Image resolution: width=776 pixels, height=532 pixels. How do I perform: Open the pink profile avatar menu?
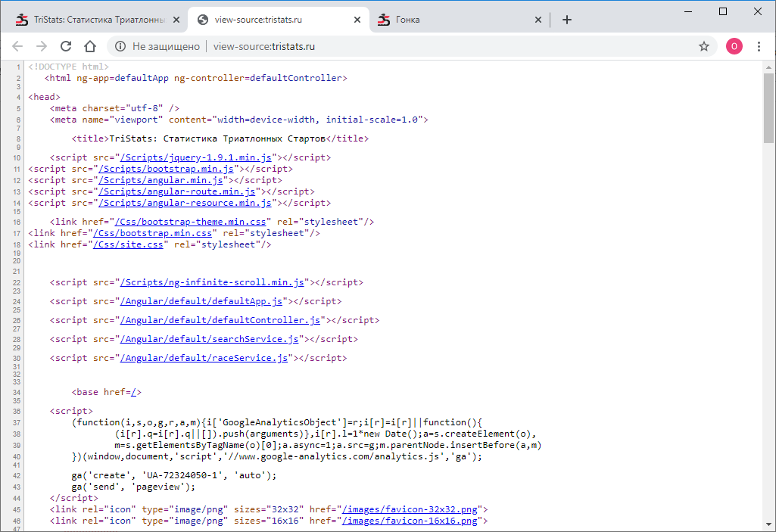[x=734, y=46]
